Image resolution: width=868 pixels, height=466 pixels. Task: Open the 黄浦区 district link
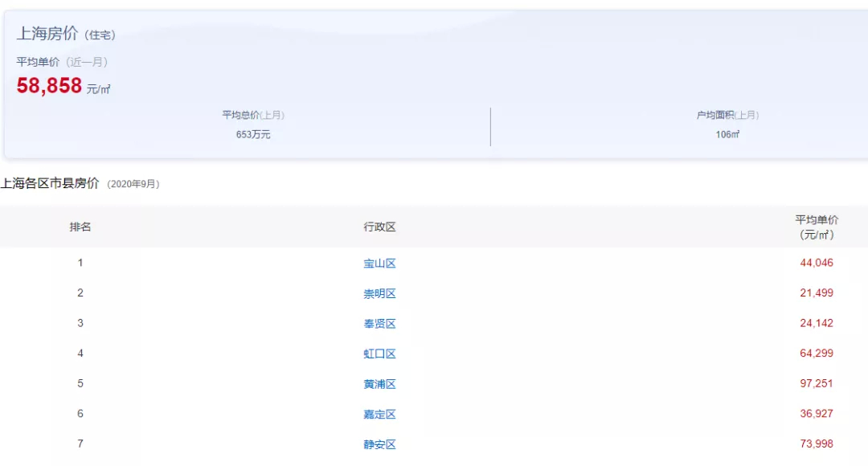click(x=379, y=384)
